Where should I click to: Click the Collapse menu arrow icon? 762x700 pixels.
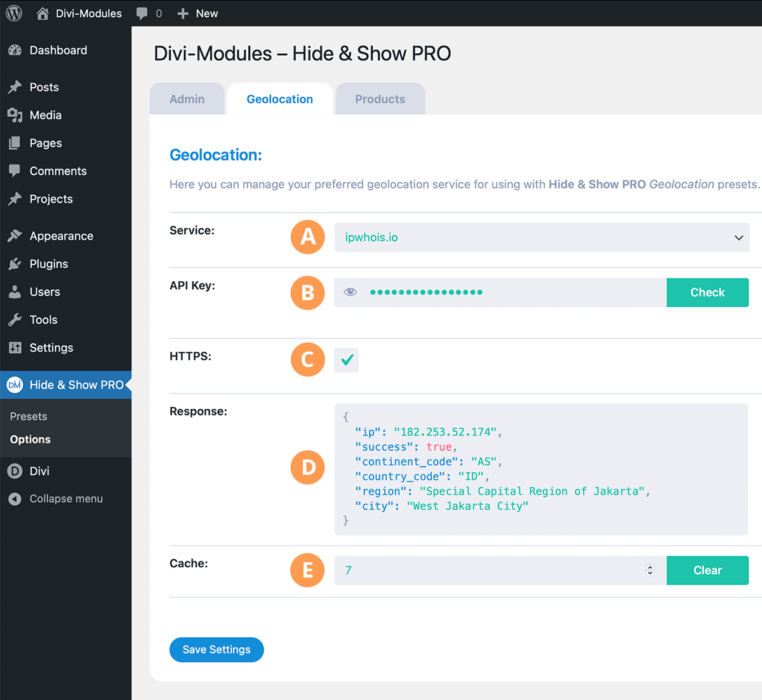click(15, 499)
